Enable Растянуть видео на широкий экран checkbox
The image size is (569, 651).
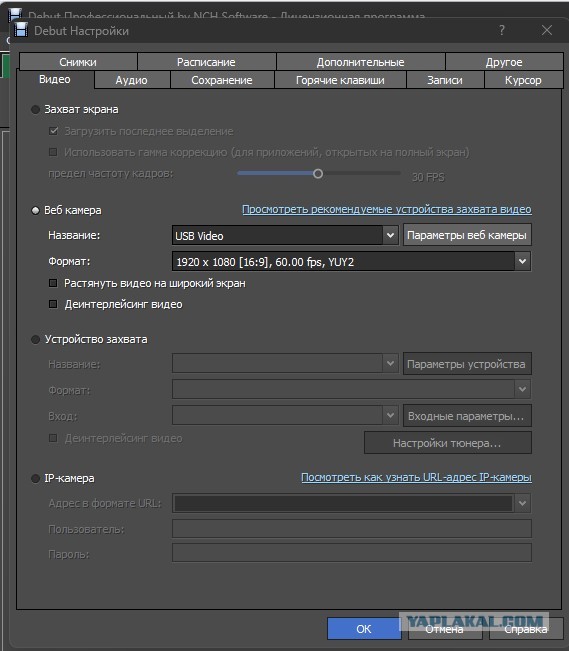(53, 283)
